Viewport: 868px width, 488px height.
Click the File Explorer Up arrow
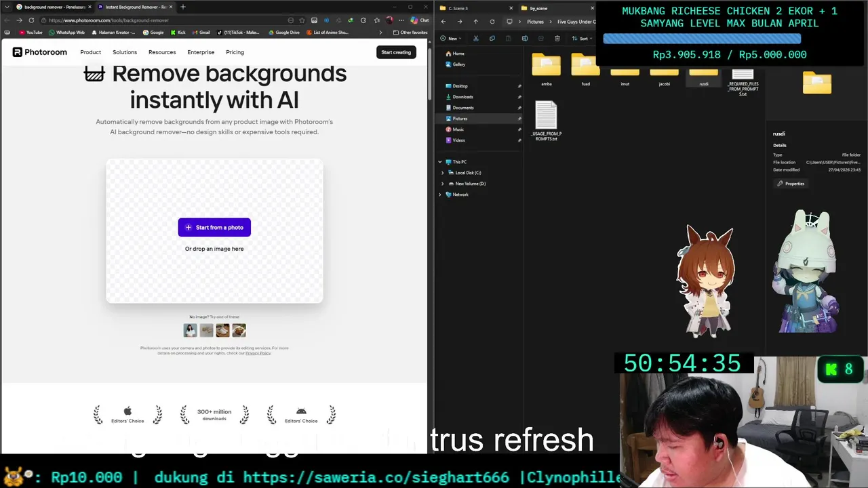(475, 21)
